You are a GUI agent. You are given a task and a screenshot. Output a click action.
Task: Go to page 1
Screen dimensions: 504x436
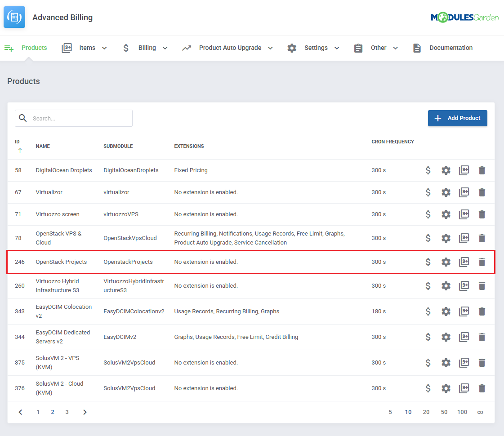[38, 412]
